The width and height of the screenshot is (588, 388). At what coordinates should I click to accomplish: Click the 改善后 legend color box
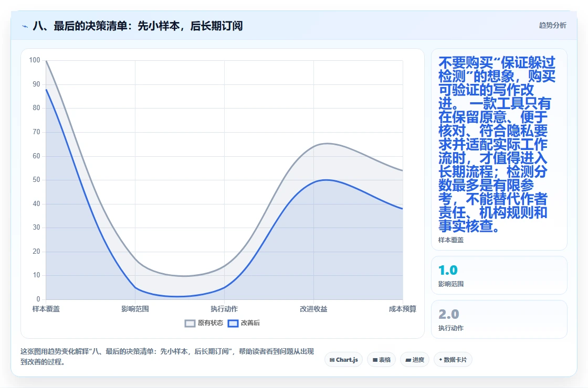coord(233,323)
